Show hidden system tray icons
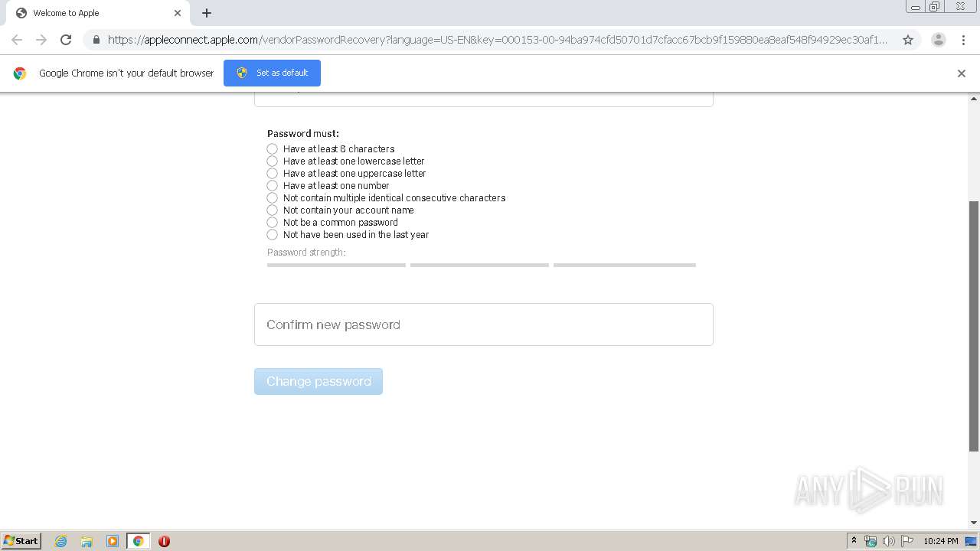 [854, 541]
